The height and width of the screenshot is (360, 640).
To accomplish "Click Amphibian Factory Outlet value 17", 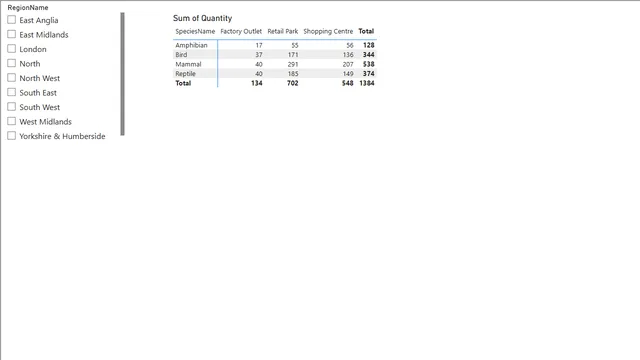I will (x=259, y=45).
